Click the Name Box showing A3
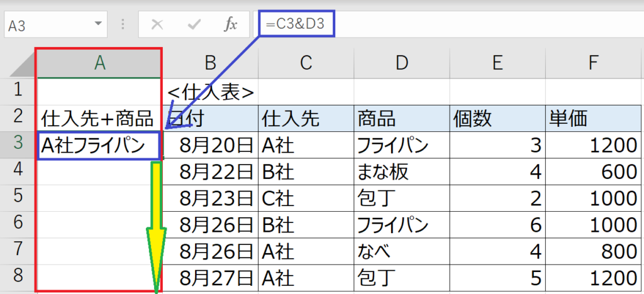 [55, 24]
